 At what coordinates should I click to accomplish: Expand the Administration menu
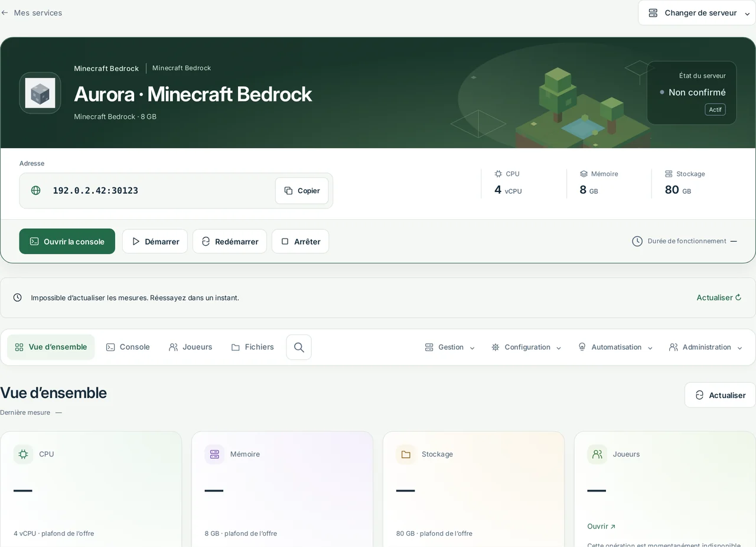706,347
